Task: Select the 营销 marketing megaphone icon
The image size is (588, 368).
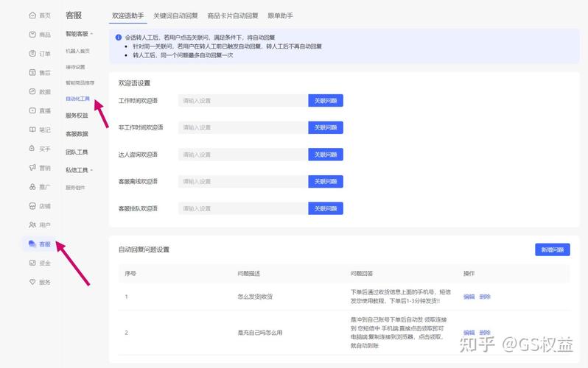Action: pyautogui.click(x=32, y=168)
